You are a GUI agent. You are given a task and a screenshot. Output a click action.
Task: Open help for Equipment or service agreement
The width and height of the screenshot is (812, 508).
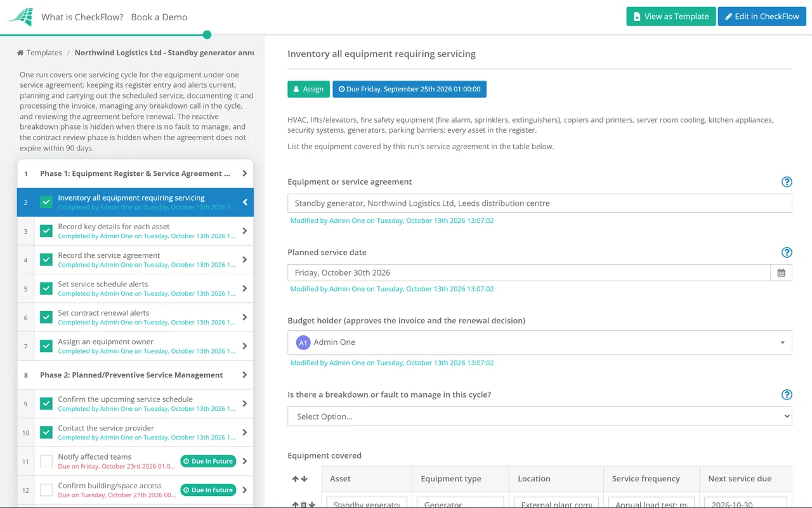(787, 182)
